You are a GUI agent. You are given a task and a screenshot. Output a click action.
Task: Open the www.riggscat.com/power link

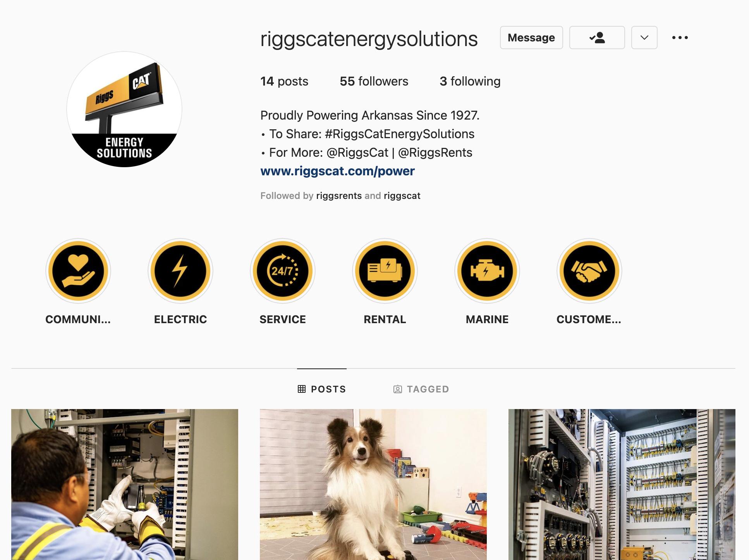pyautogui.click(x=337, y=171)
